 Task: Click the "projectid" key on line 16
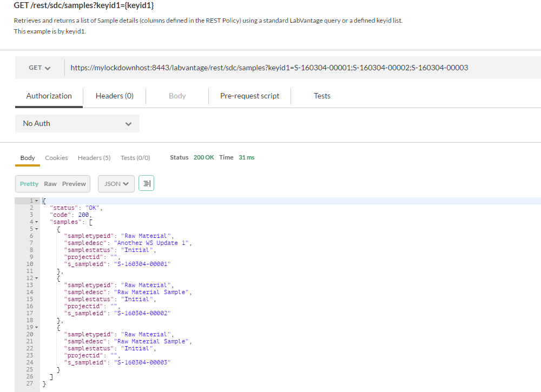pos(84,307)
